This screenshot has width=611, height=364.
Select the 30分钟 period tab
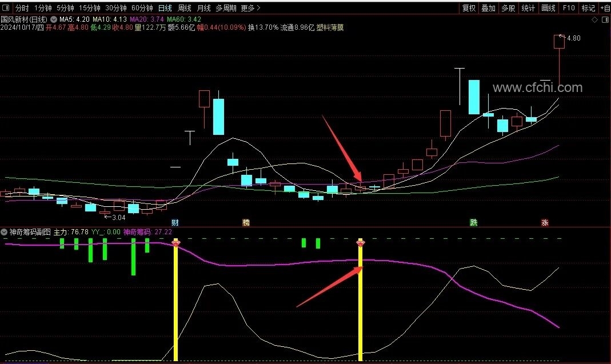(115, 8)
